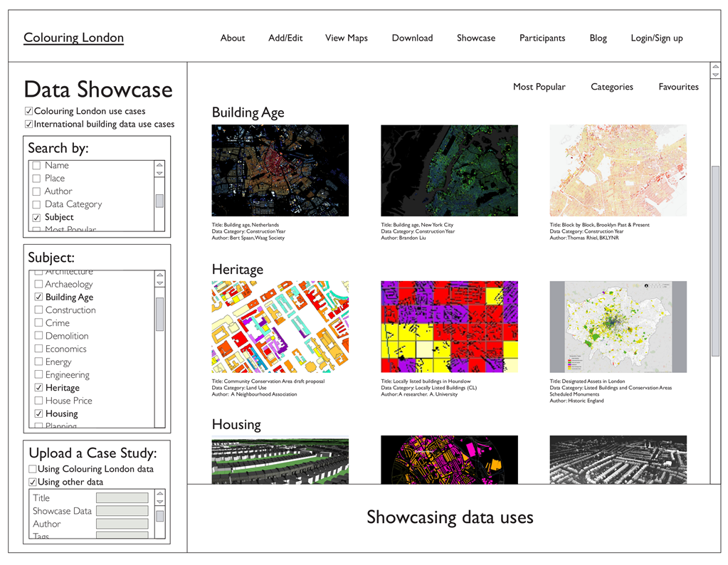
Task: Switch to the Favourites tab
Action: [x=677, y=86]
